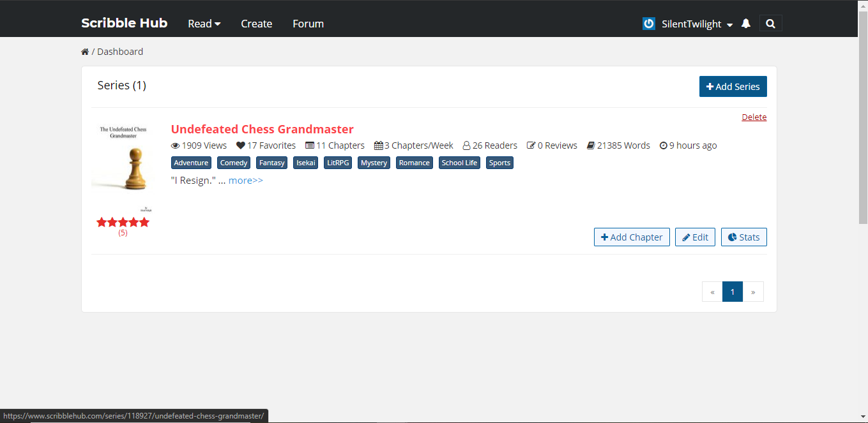
Task: Click the search magnifier icon
Action: tap(770, 24)
